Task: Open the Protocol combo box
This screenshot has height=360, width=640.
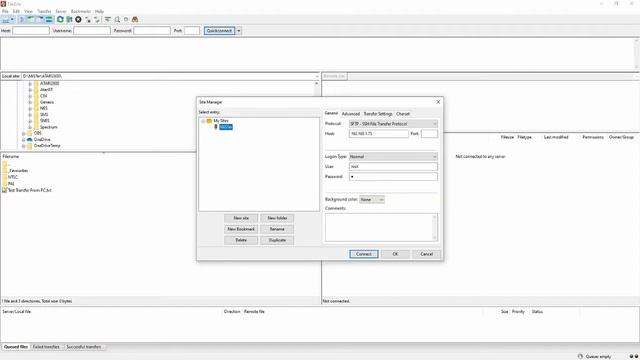Action: click(393, 124)
